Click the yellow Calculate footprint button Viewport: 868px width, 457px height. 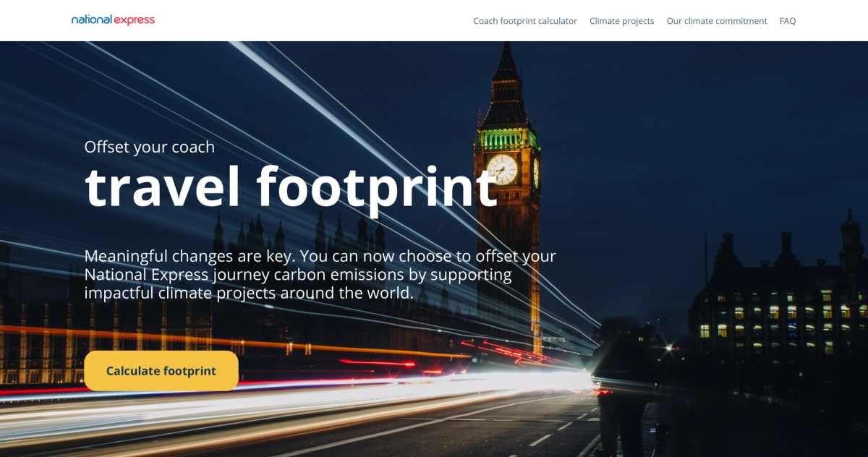click(x=161, y=371)
